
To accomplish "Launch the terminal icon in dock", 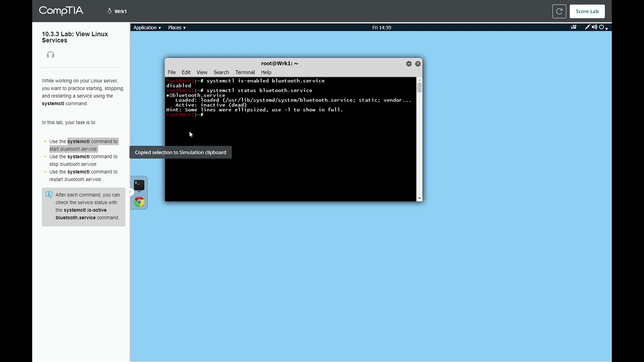I will click(x=139, y=185).
